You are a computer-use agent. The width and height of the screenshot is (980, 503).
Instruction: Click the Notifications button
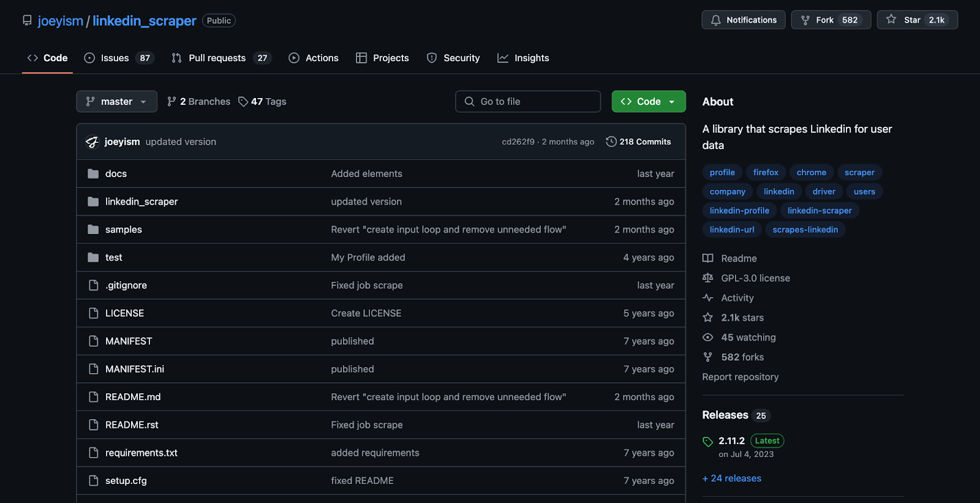point(744,20)
